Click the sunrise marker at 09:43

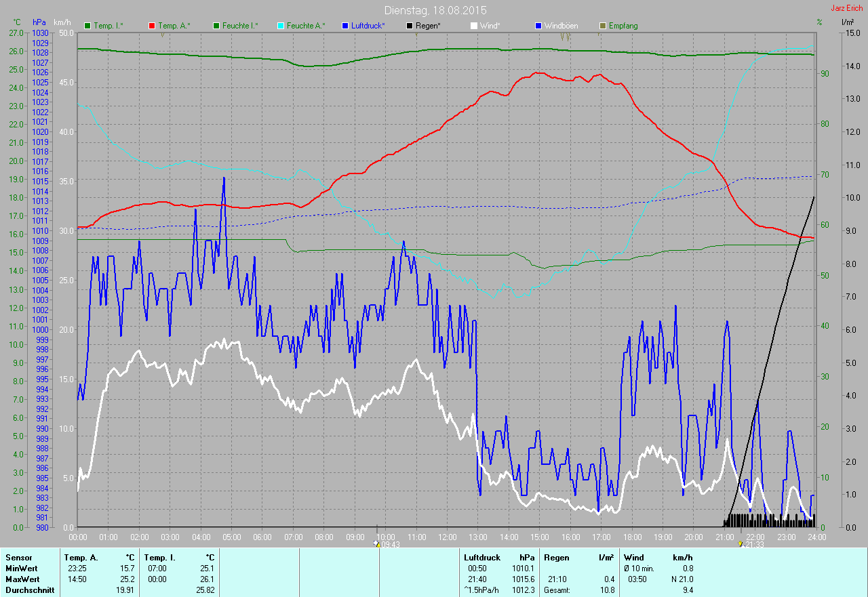tap(378, 543)
